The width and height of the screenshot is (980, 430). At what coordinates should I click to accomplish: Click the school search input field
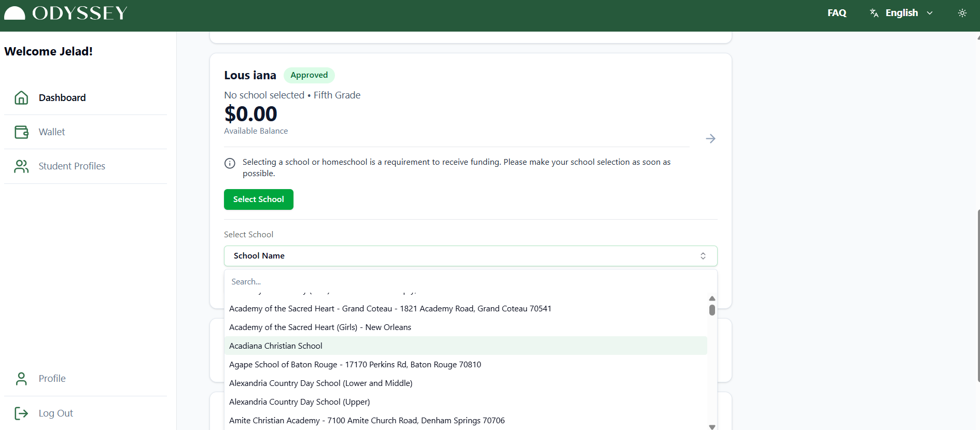pyautogui.click(x=467, y=282)
